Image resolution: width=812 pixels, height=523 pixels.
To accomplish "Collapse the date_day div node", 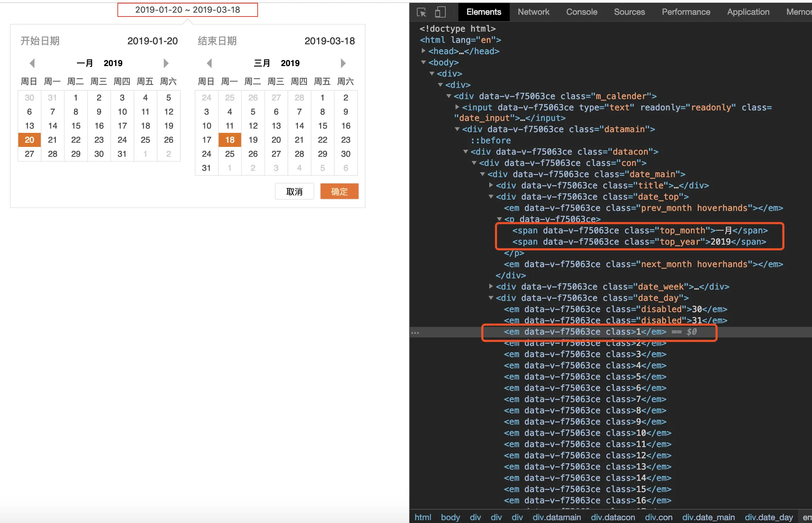I will (491, 298).
